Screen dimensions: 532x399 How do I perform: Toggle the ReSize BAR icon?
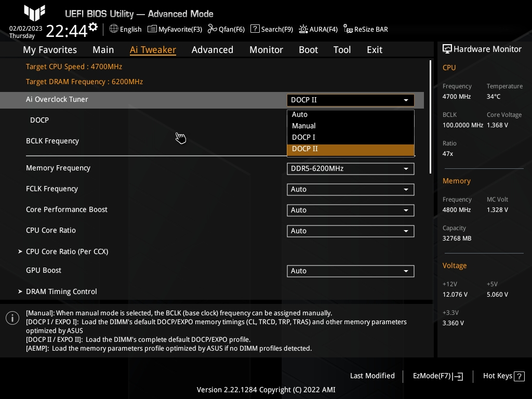[348, 29]
